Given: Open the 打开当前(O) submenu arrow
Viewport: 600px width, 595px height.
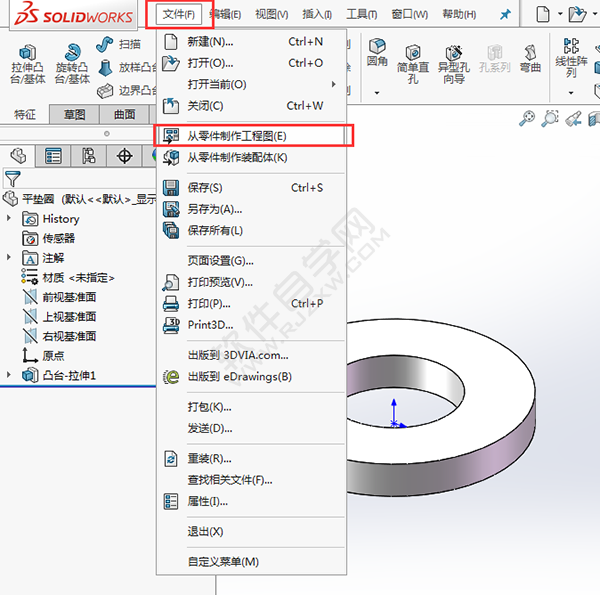Looking at the screenshot, I should point(334,84).
